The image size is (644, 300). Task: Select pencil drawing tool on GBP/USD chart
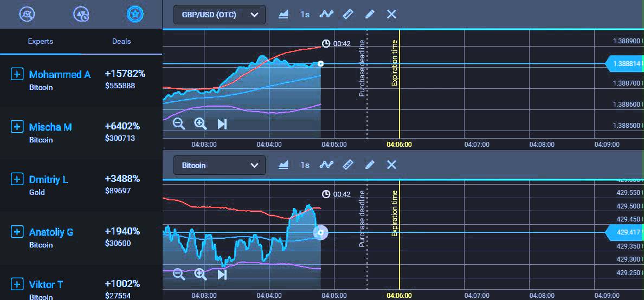point(370,15)
